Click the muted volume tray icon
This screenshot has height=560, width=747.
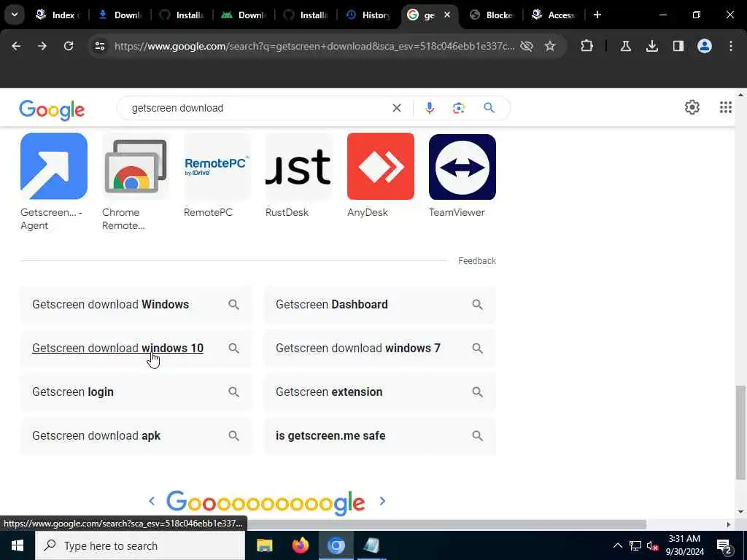652,545
